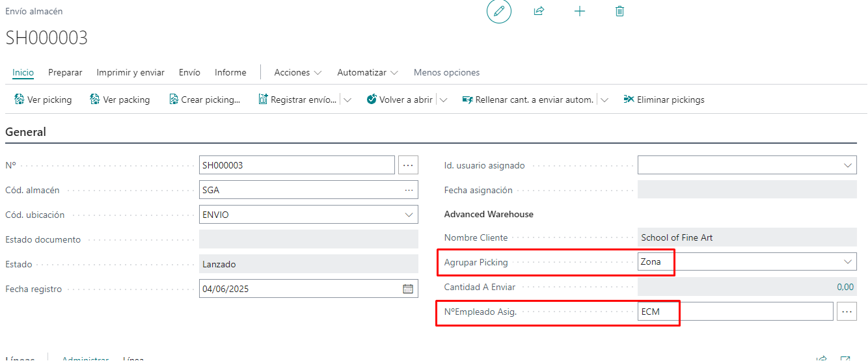Open the Envío tab
The width and height of the screenshot is (868, 361).
[189, 72]
